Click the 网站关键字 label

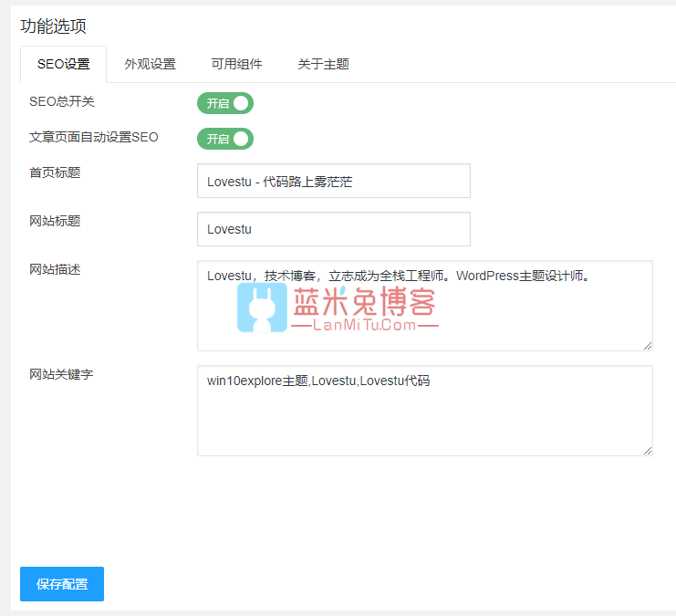(61, 374)
